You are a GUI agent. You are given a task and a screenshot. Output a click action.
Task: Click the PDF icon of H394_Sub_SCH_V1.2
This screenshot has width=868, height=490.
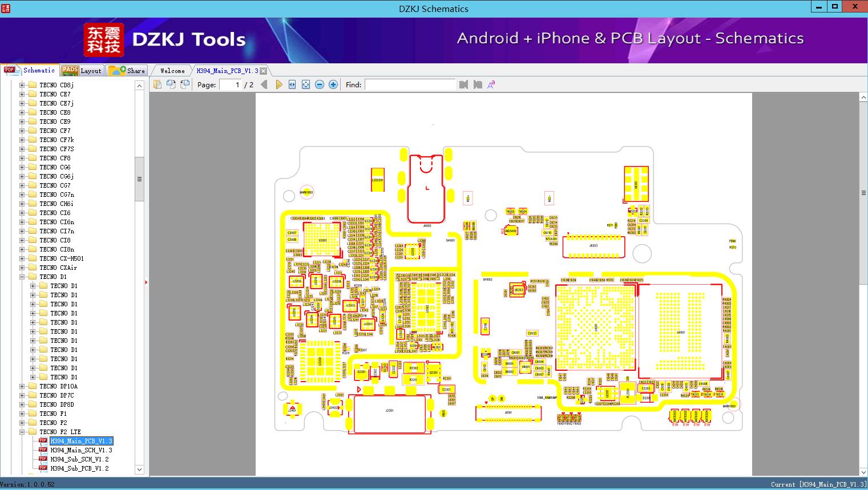coord(43,459)
